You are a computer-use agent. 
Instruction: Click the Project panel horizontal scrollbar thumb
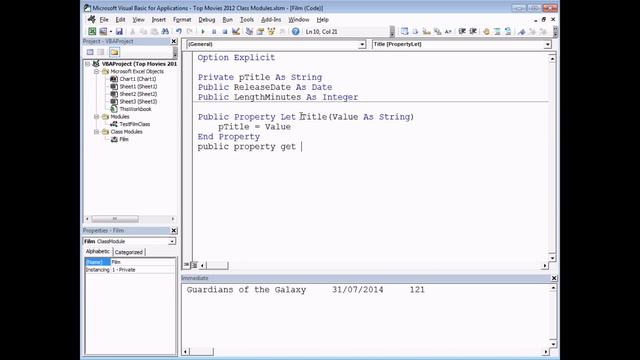click(x=115, y=219)
